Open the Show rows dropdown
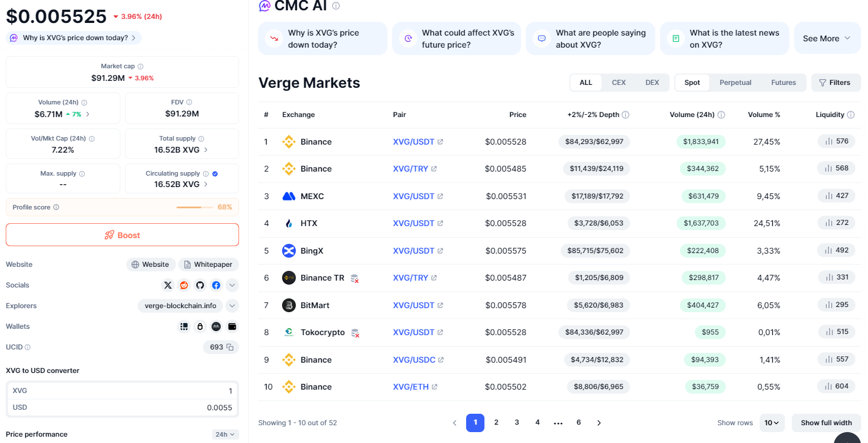The height and width of the screenshot is (443, 868). pyautogui.click(x=772, y=423)
